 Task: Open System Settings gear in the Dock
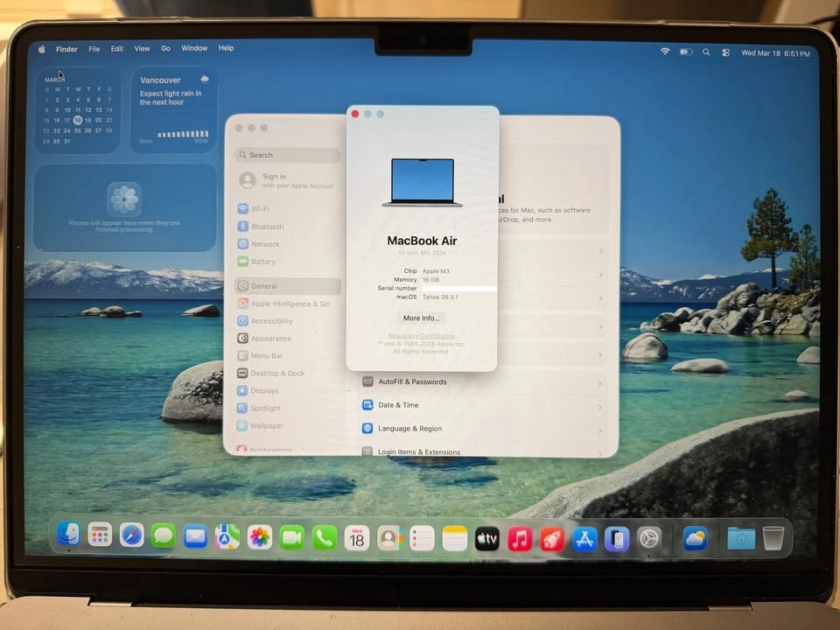click(649, 539)
